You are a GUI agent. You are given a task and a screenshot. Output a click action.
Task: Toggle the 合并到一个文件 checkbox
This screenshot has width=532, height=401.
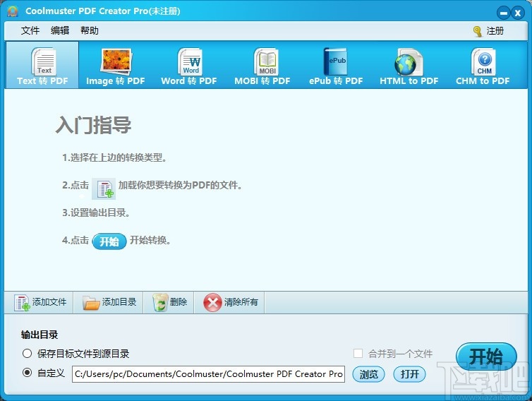pyautogui.click(x=358, y=354)
